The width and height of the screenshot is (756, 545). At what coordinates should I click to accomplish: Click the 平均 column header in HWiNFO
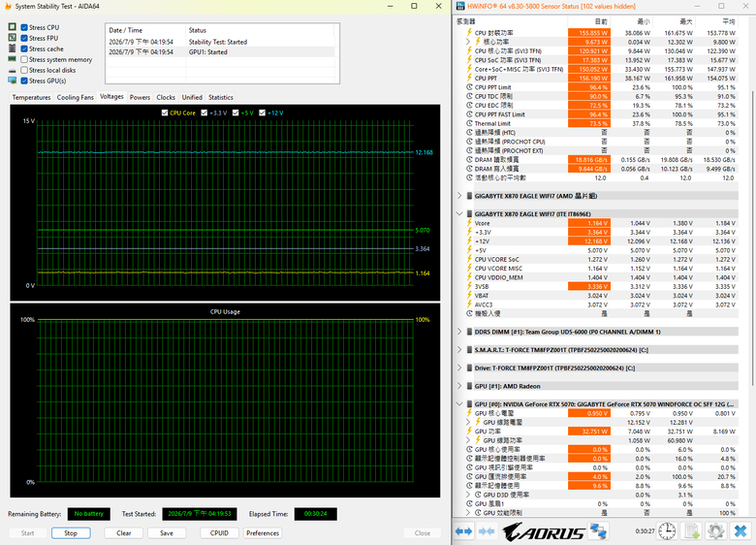[717, 21]
